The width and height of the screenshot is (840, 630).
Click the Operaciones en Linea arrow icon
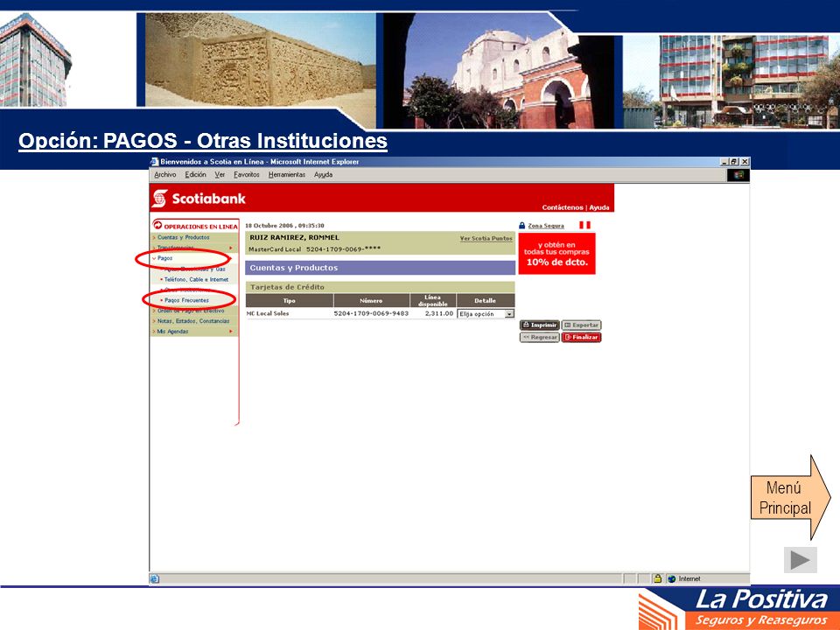pos(157,225)
